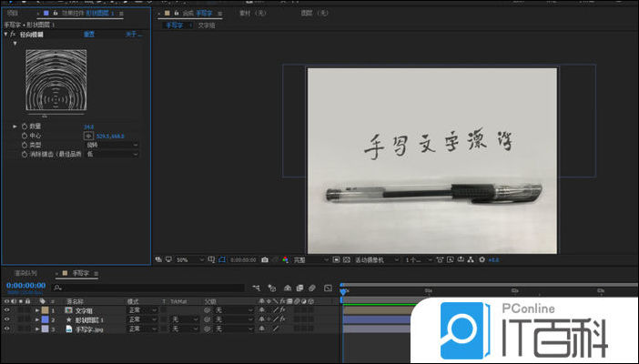
Task: Click the layer search field in timeline
Action: [x=146, y=288]
